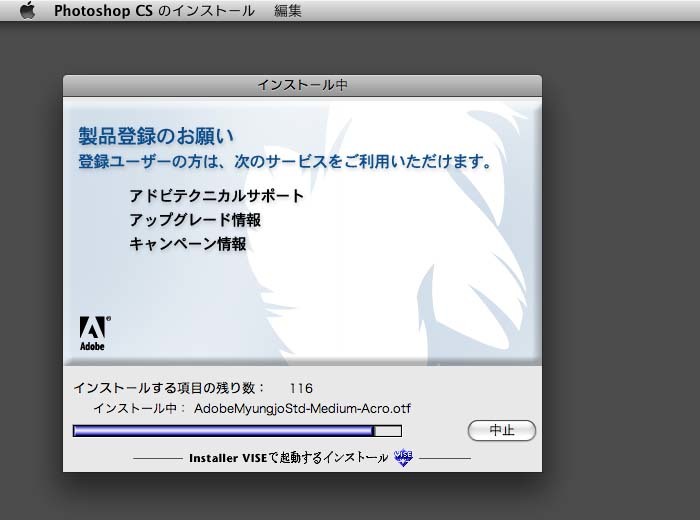The image size is (700, 520).
Task: Click the Adobe logo
Action: (x=95, y=333)
